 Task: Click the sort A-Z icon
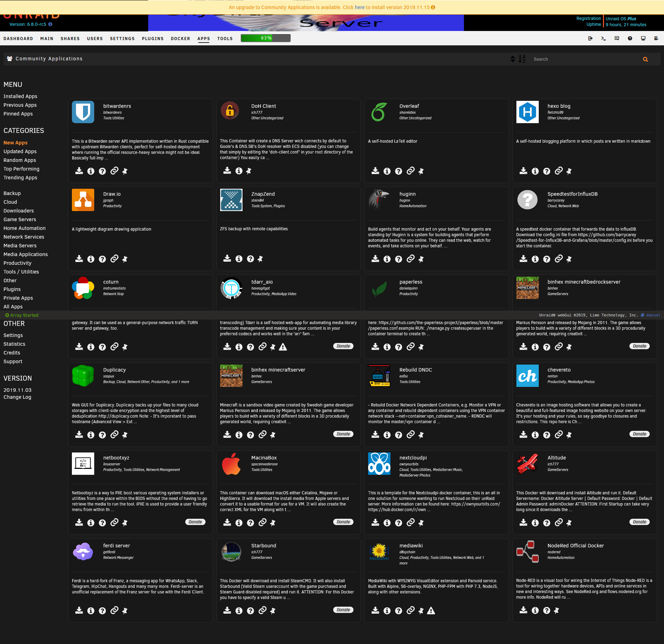[522, 59]
